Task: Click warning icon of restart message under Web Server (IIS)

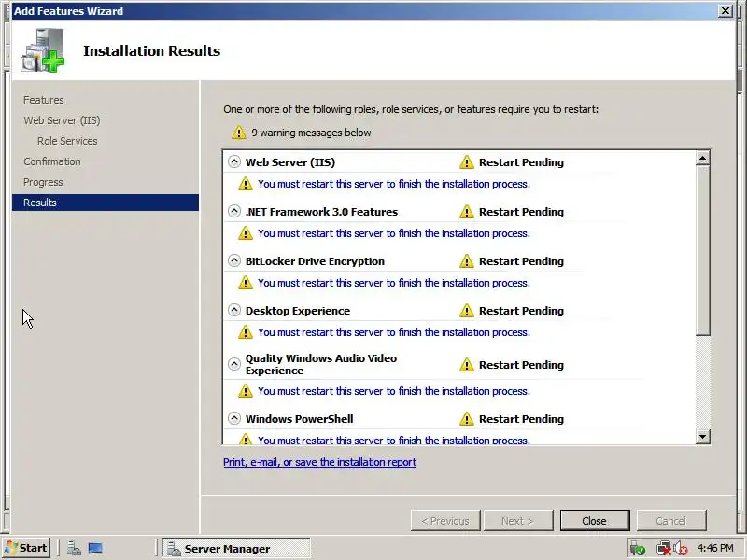Action: [x=246, y=183]
